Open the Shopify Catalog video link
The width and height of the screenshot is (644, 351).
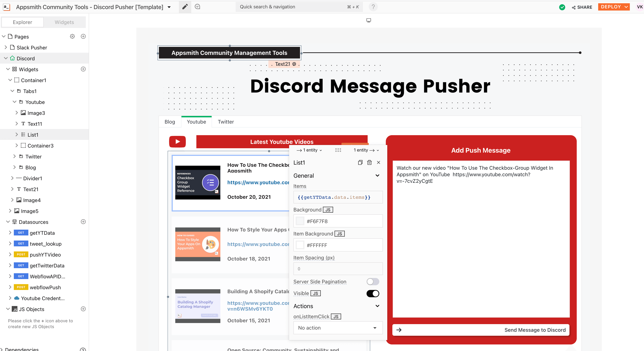click(x=258, y=306)
